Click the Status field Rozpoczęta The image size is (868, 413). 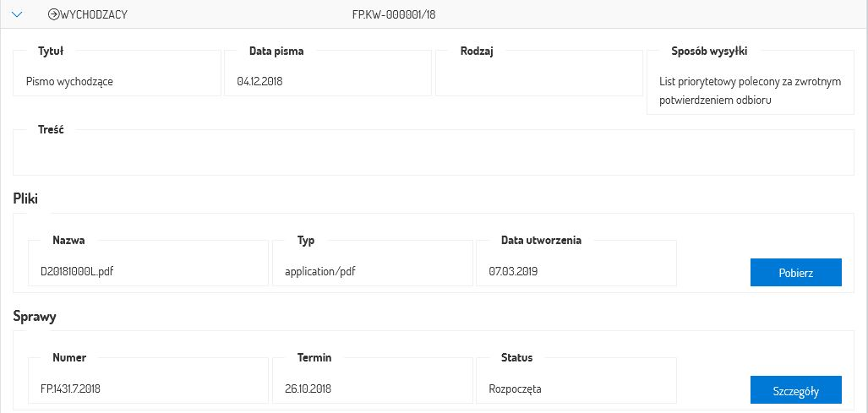tap(515, 389)
